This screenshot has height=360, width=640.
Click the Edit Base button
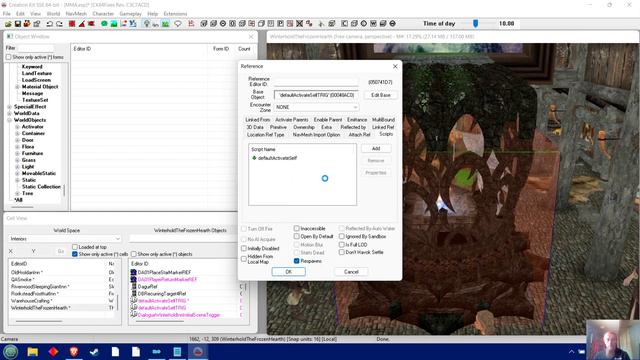tap(380, 95)
